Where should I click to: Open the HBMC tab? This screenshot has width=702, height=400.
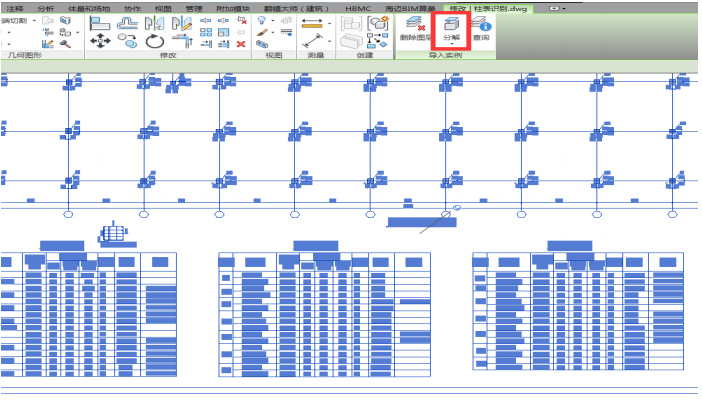(x=358, y=9)
